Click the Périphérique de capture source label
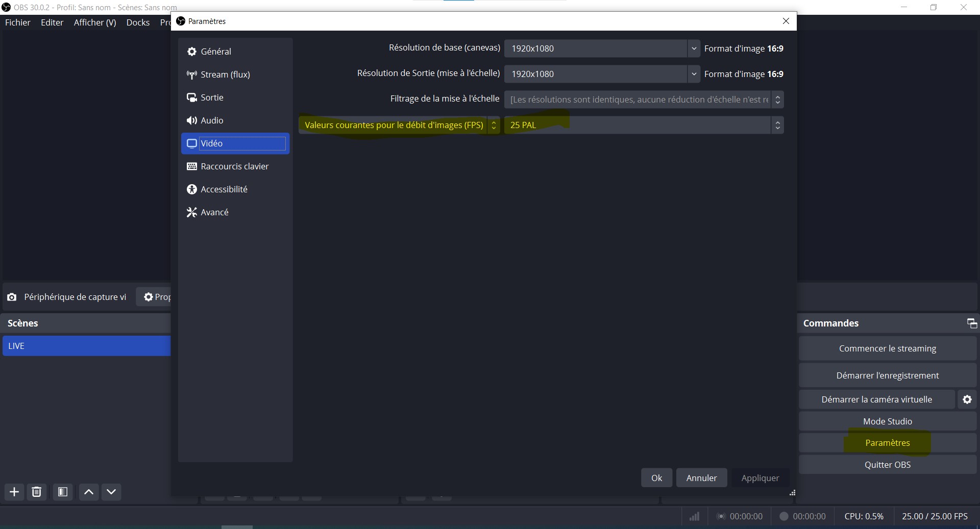Viewport: 980px width, 529px height. coord(75,297)
